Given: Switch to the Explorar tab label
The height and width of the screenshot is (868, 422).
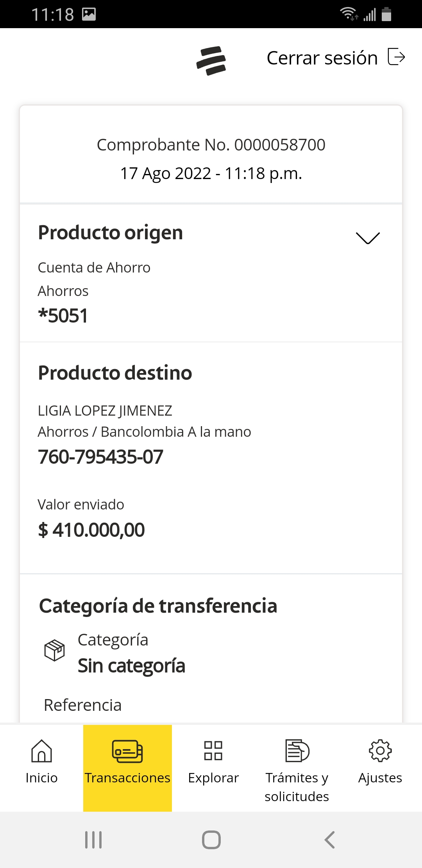Looking at the screenshot, I should click(213, 778).
